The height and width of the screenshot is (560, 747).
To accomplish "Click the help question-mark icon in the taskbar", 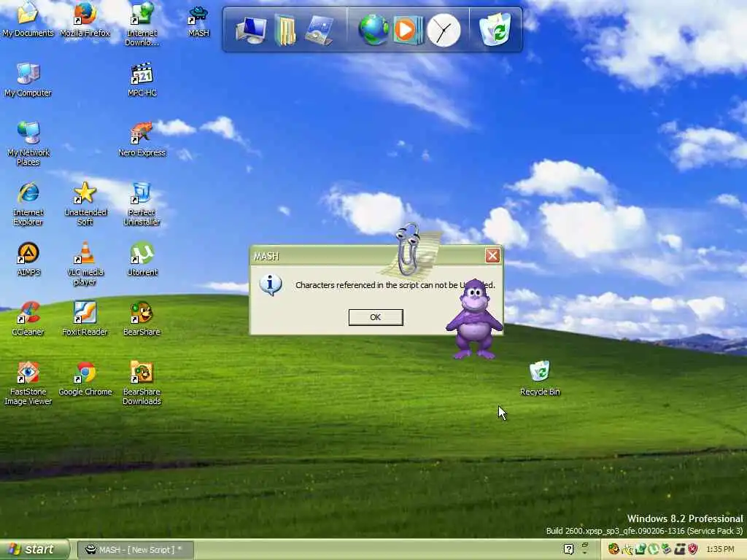I will (568, 550).
